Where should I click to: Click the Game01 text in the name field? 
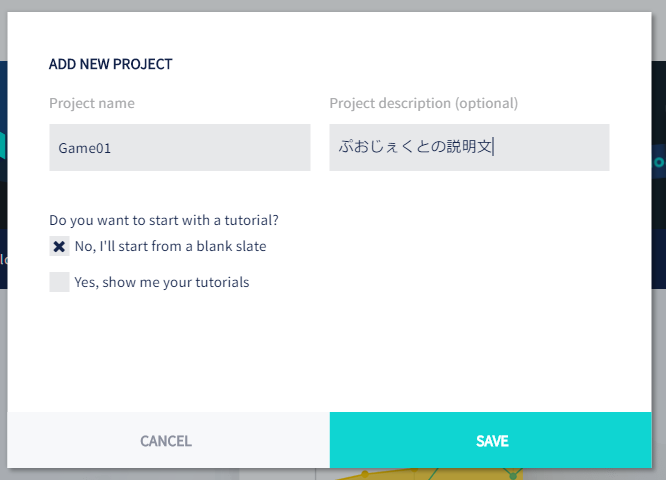pos(85,148)
